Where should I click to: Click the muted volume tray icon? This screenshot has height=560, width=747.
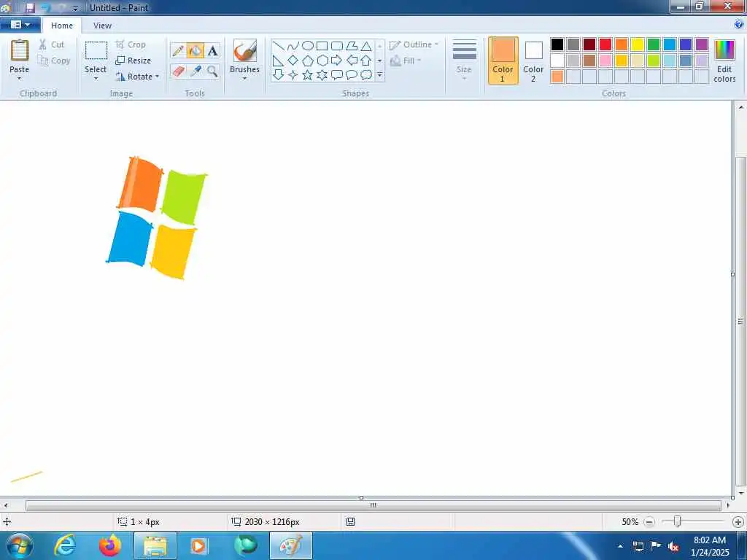pos(673,546)
